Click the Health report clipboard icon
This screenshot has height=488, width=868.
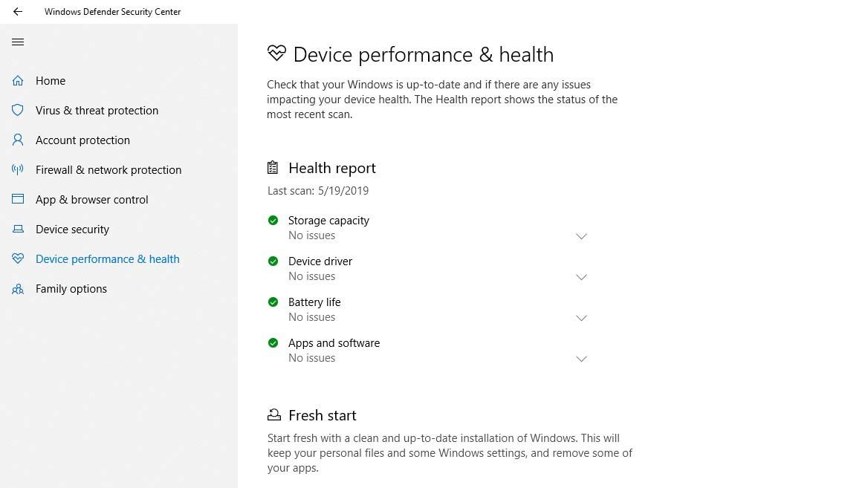pos(273,167)
